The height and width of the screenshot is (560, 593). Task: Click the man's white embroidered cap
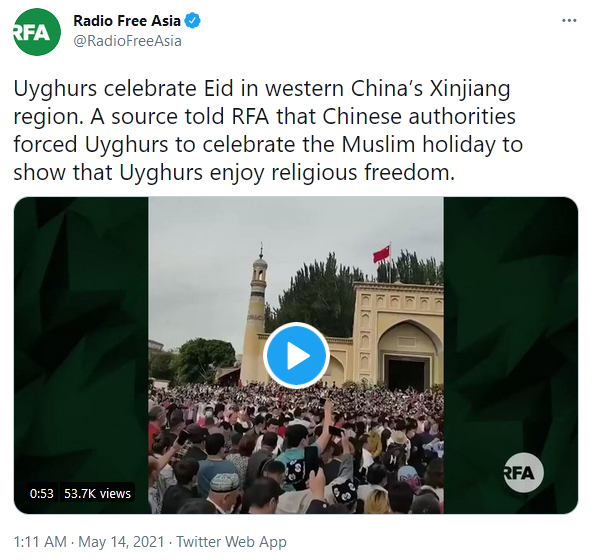pos(224,482)
